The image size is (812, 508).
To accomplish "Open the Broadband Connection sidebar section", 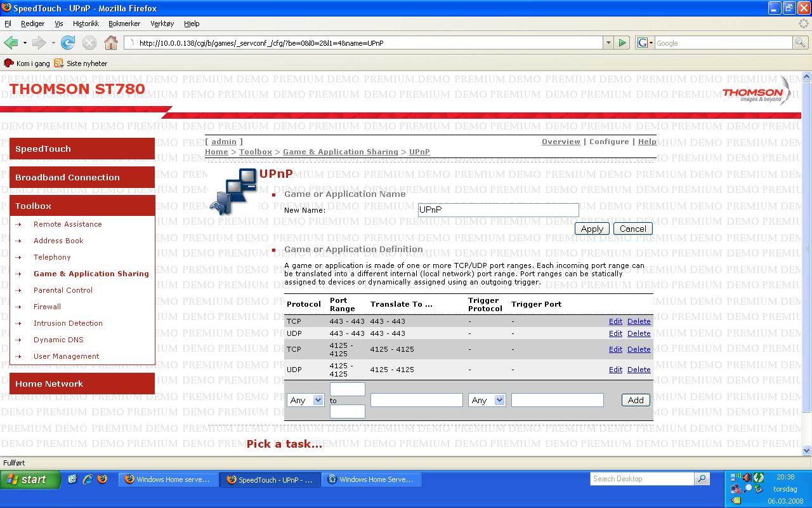I will point(82,177).
